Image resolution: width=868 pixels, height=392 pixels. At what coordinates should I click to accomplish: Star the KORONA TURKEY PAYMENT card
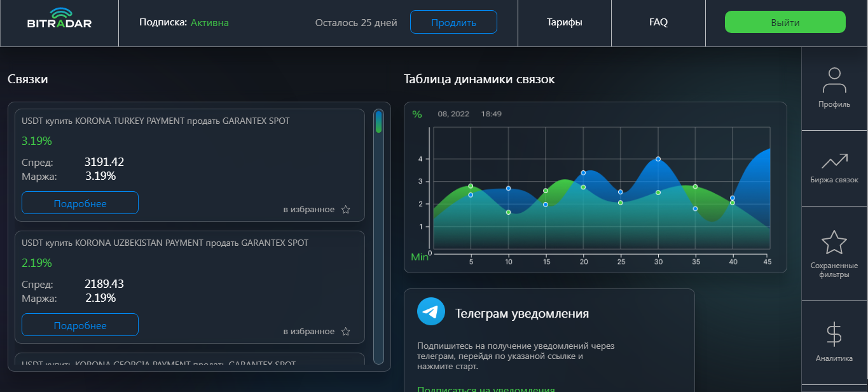(x=346, y=210)
